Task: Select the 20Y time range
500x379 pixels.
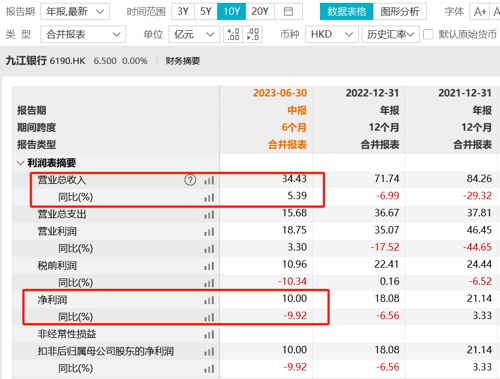Action: coord(260,12)
